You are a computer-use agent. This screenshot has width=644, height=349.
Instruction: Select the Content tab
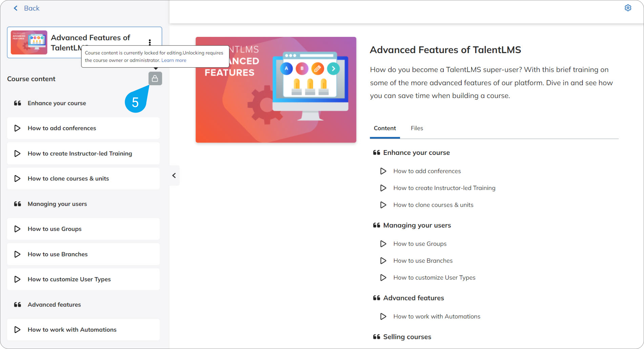point(385,128)
